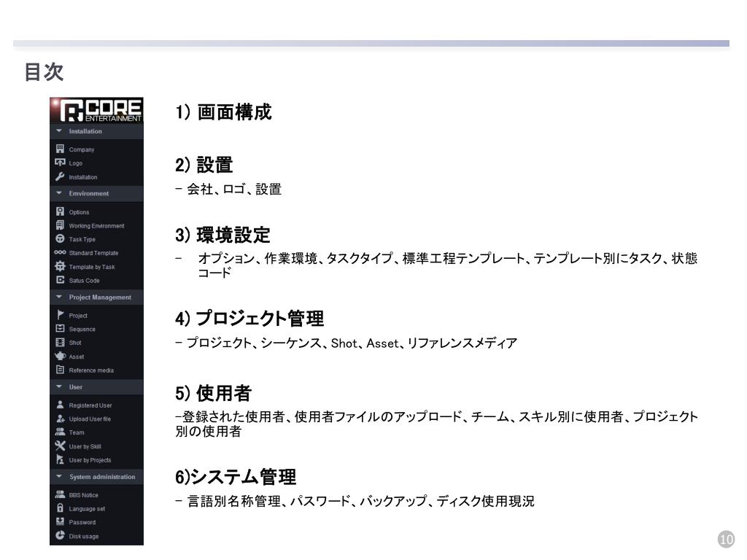The image size is (747, 560).
Task: Click the heading '4) プロジェクト管理'
Action: coord(249,318)
